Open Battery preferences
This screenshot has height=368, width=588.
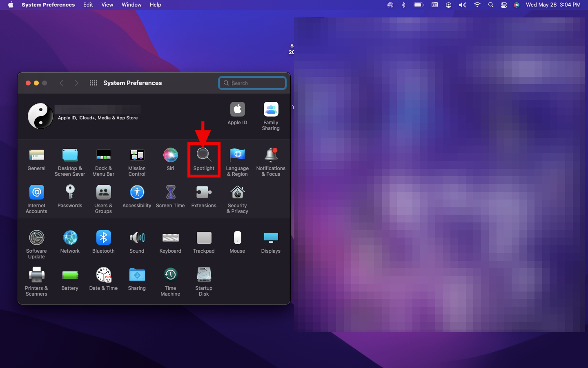coord(70,280)
